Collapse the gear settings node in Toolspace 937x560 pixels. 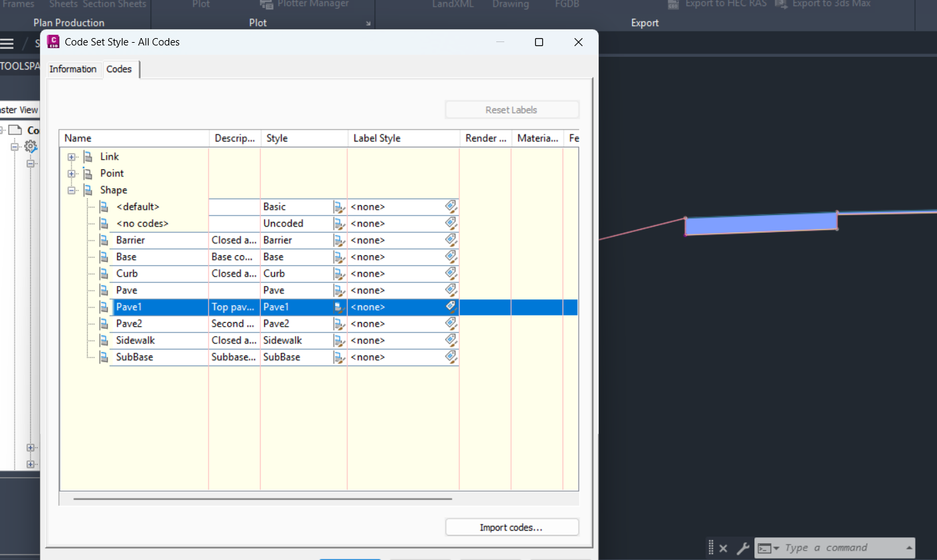pyautogui.click(x=14, y=146)
